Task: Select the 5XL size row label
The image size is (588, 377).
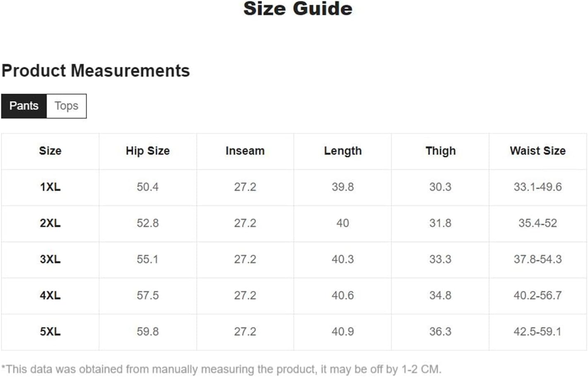Action: [50, 332]
